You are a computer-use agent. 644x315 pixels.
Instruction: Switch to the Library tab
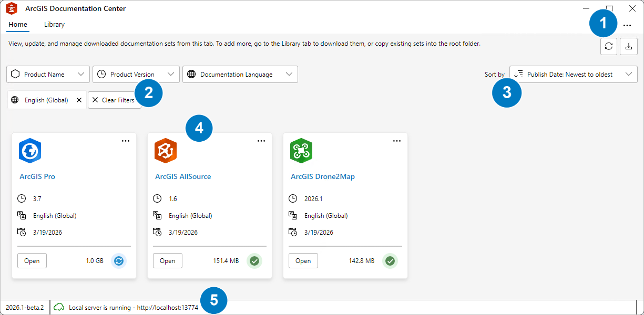pos(54,25)
